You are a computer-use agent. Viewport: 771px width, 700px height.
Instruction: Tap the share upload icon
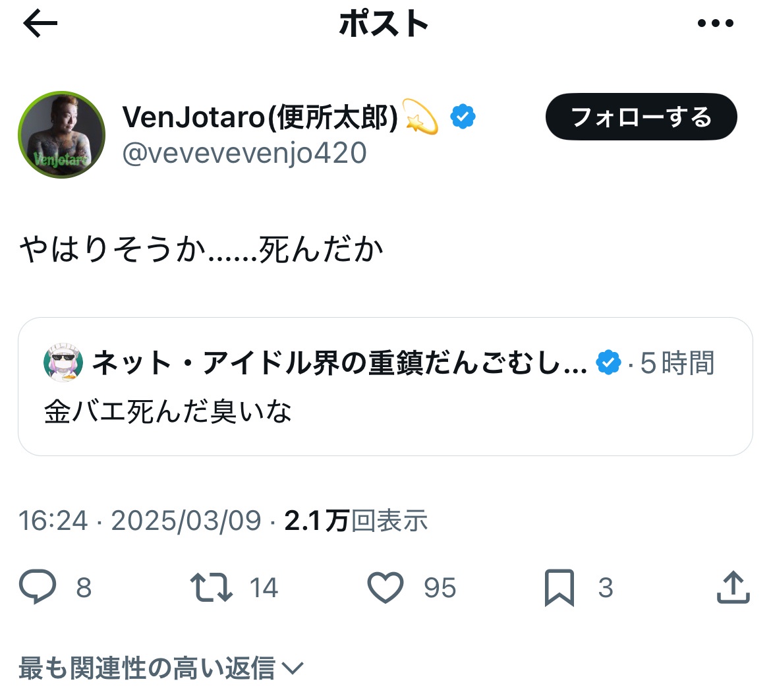pyautogui.click(x=733, y=587)
